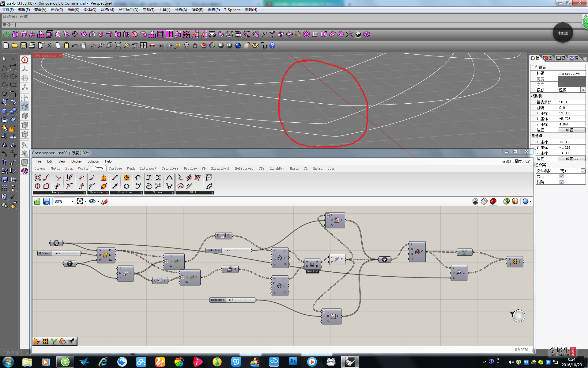
Task: Toggle the eye-shaped preview visibility icon
Action: [x=92, y=201]
